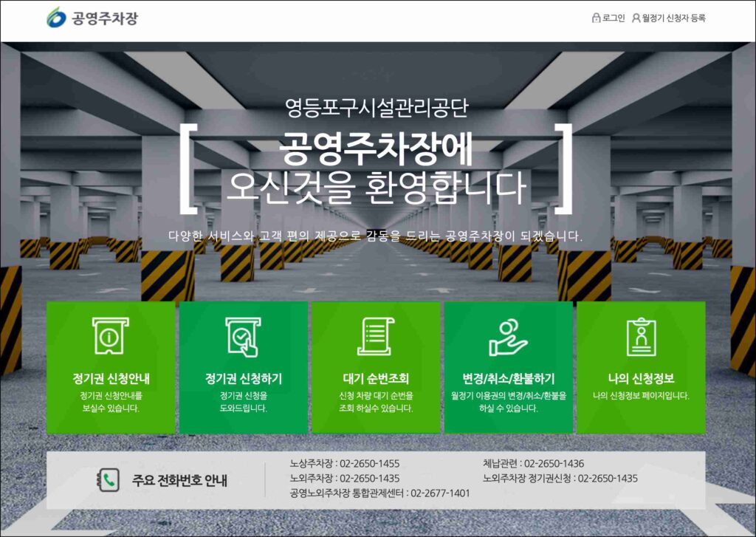Click the 공영주차장 logo icon
756x537 pixels.
[x=56, y=18]
